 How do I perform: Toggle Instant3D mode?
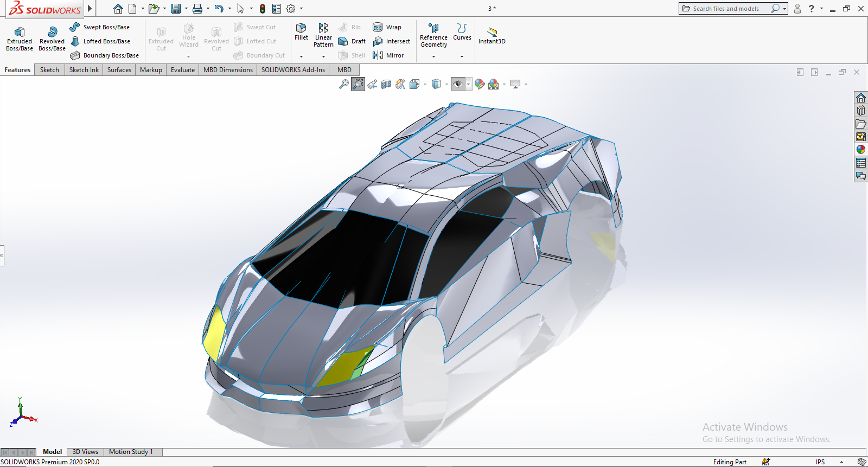[492, 35]
